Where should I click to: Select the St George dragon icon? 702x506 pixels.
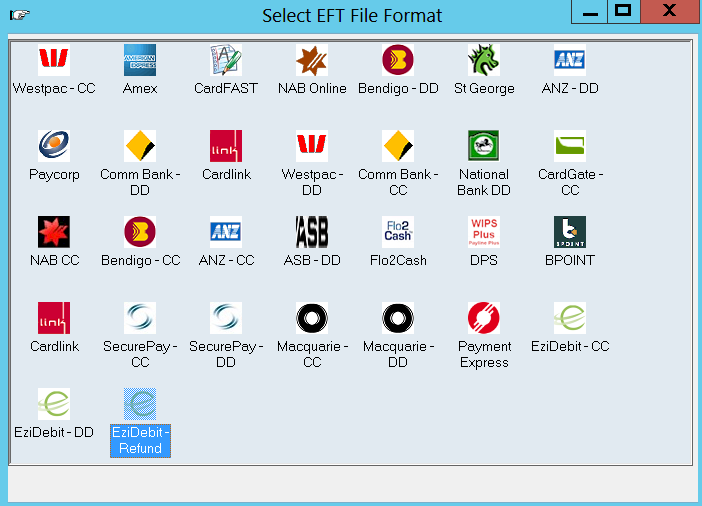(x=484, y=60)
